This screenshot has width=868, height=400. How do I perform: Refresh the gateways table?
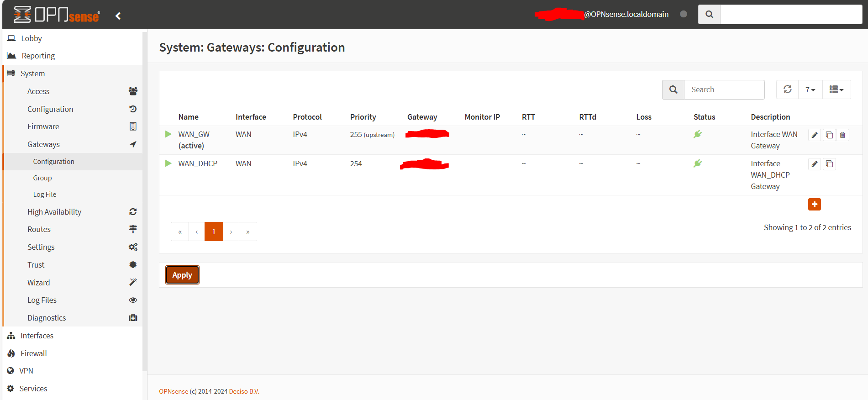[788, 89]
